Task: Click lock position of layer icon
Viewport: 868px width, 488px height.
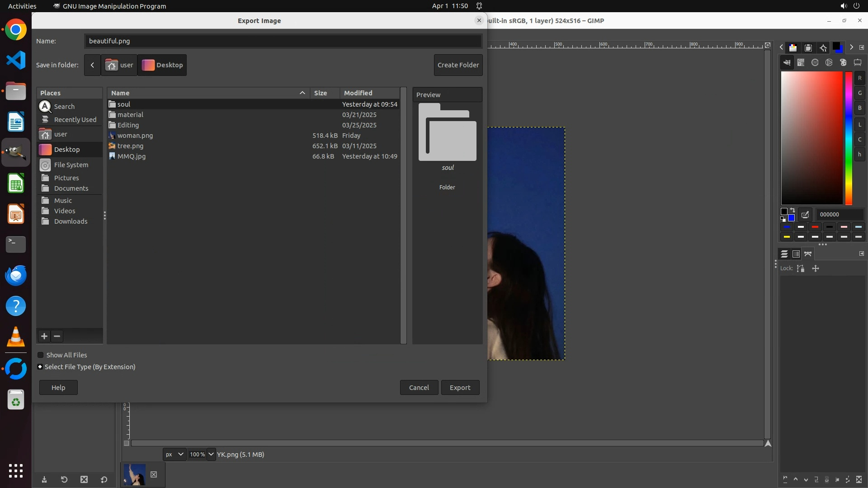Action: (816, 268)
